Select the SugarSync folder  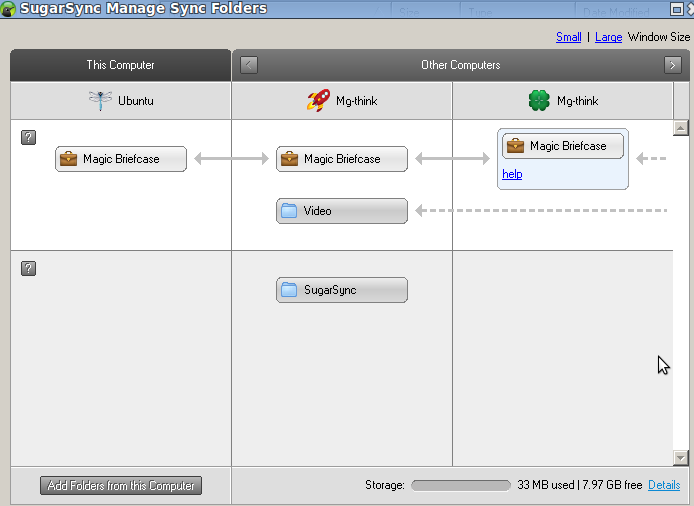[x=342, y=290]
